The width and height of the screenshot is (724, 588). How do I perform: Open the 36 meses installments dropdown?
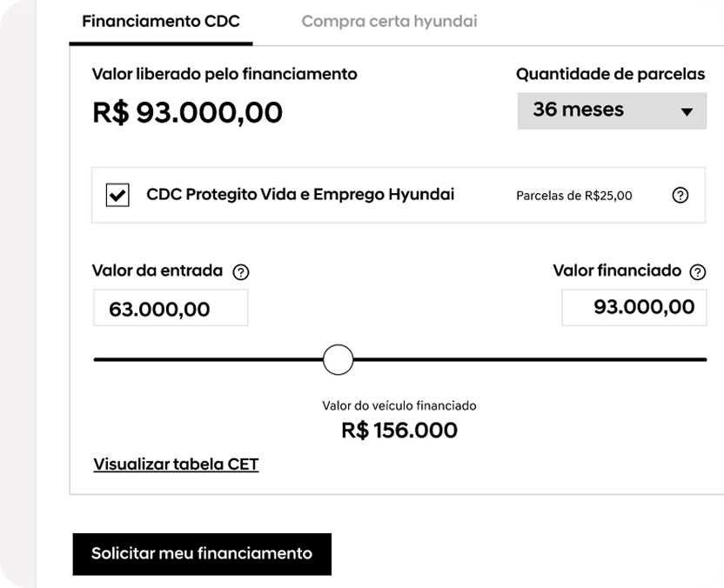click(610, 110)
